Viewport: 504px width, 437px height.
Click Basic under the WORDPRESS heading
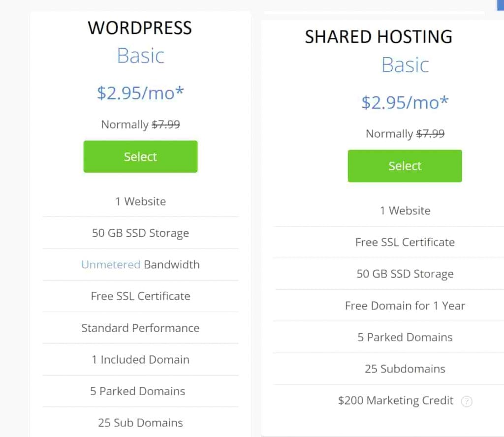140,56
